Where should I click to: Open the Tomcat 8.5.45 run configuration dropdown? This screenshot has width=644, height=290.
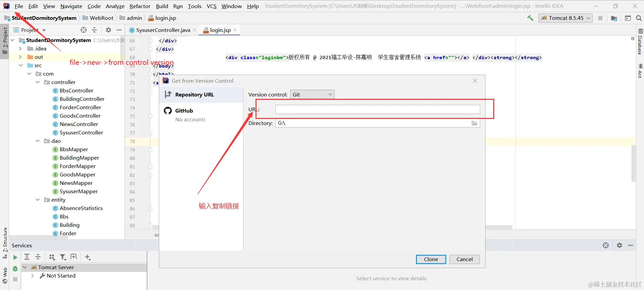tap(565, 18)
